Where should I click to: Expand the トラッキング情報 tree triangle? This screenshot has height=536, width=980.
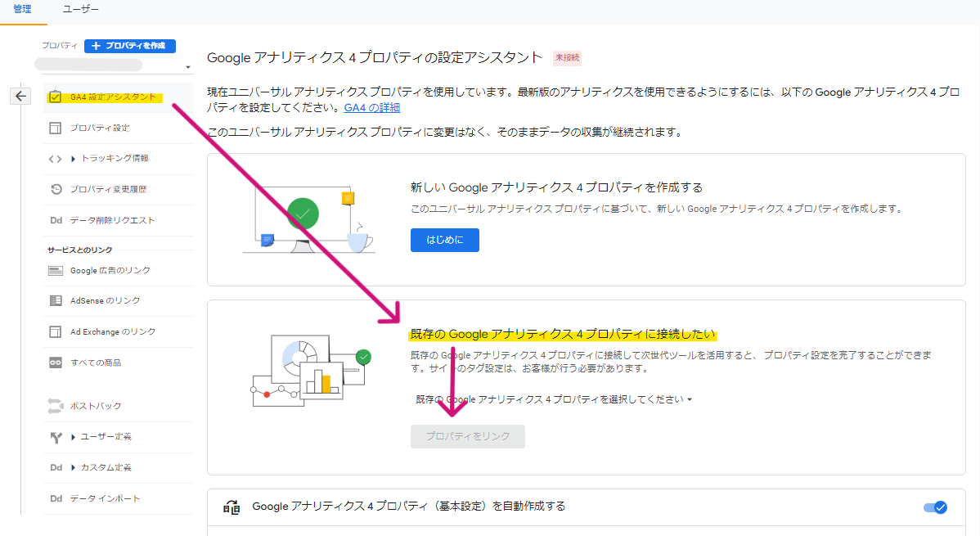[73, 159]
